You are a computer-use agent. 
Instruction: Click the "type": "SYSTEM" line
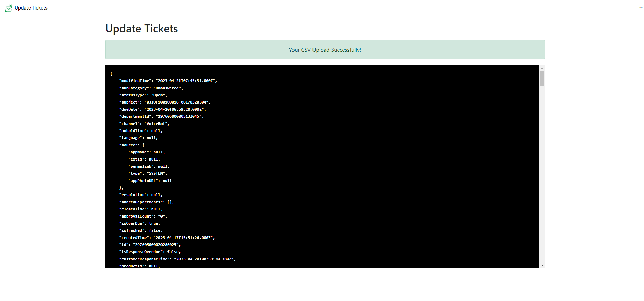(148, 173)
